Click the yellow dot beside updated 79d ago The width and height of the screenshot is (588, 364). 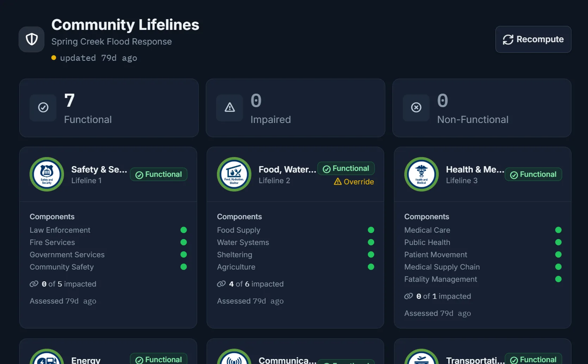point(54,58)
